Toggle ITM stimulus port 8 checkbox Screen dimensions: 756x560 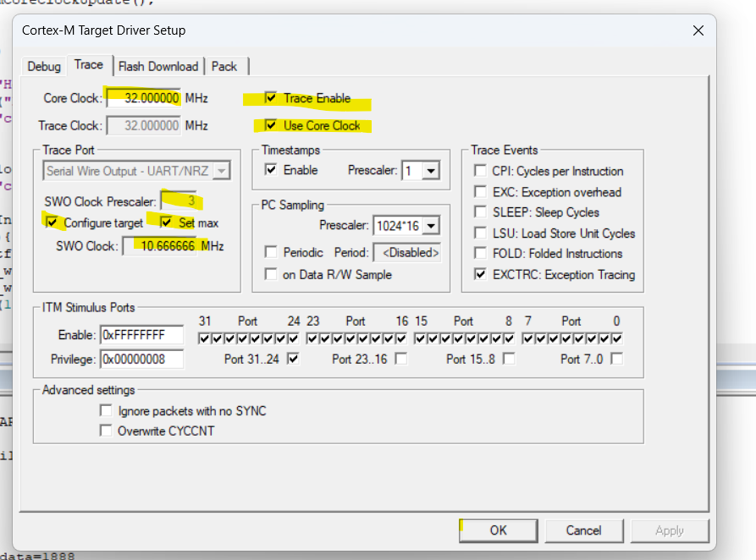[x=509, y=339]
